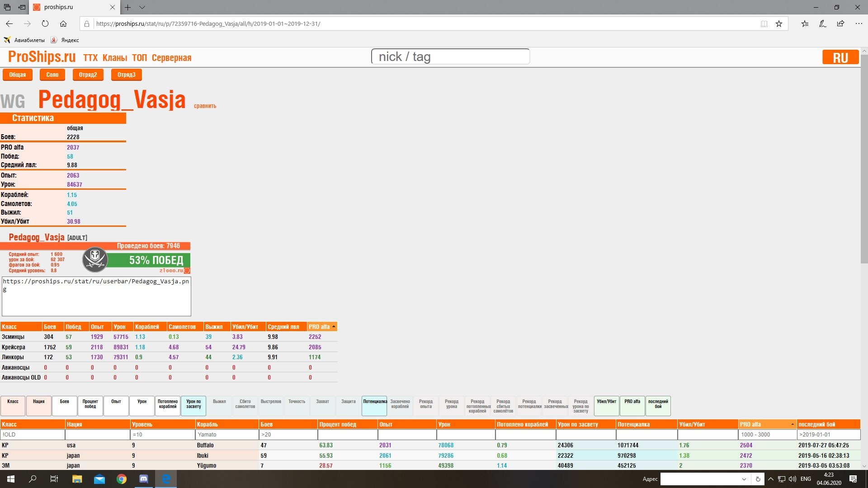
Task: Add page to favorites with star icon
Action: [x=779, y=23]
